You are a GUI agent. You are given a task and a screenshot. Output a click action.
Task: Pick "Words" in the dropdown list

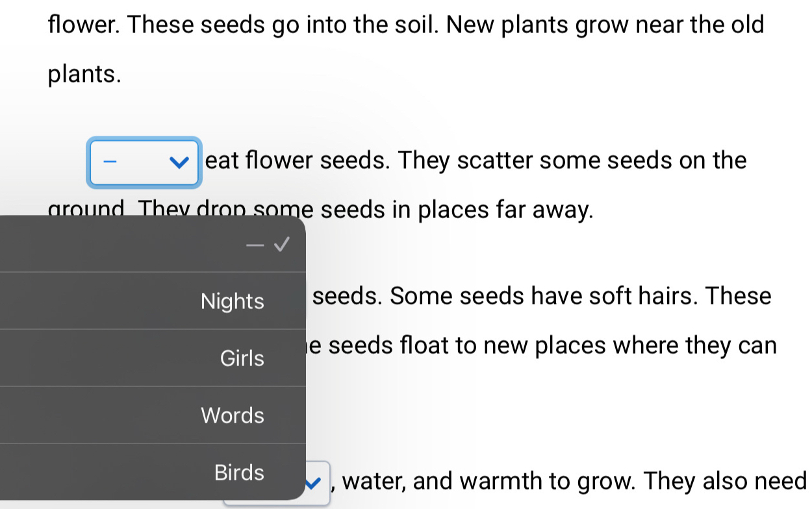coord(233,415)
